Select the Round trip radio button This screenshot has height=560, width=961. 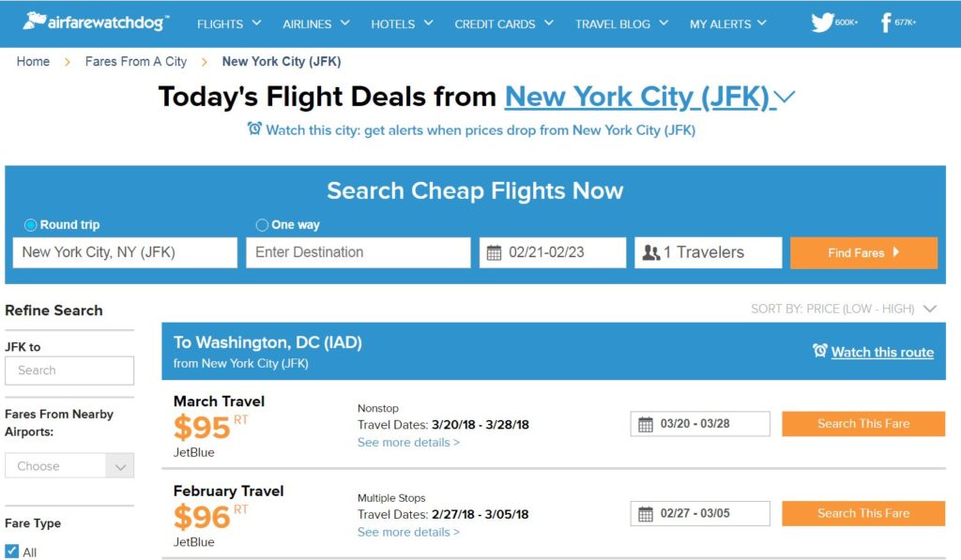(30, 225)
